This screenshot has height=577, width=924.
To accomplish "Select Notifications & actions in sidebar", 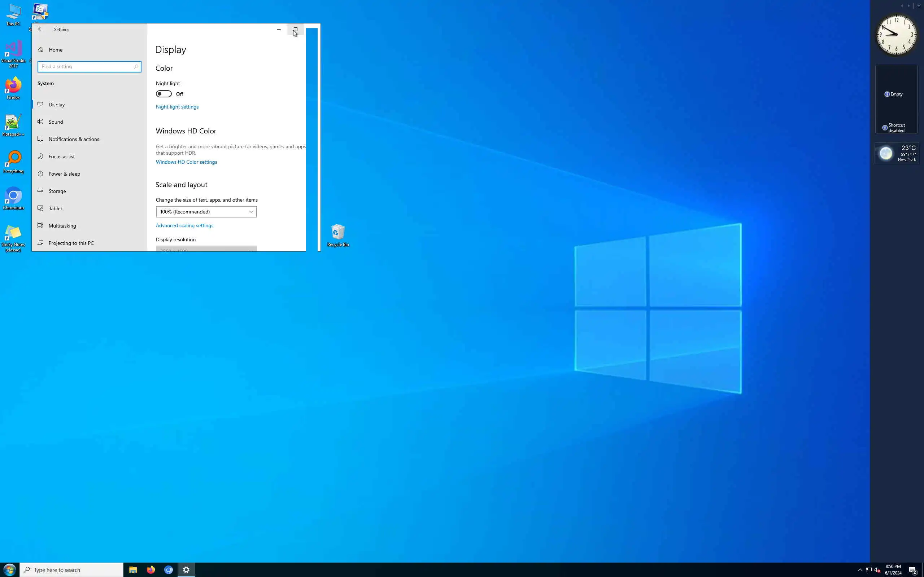I will pos(73,139).
